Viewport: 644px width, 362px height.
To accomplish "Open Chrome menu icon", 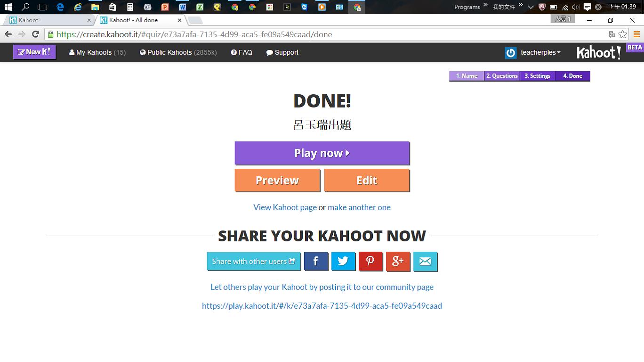I will 636,34.
